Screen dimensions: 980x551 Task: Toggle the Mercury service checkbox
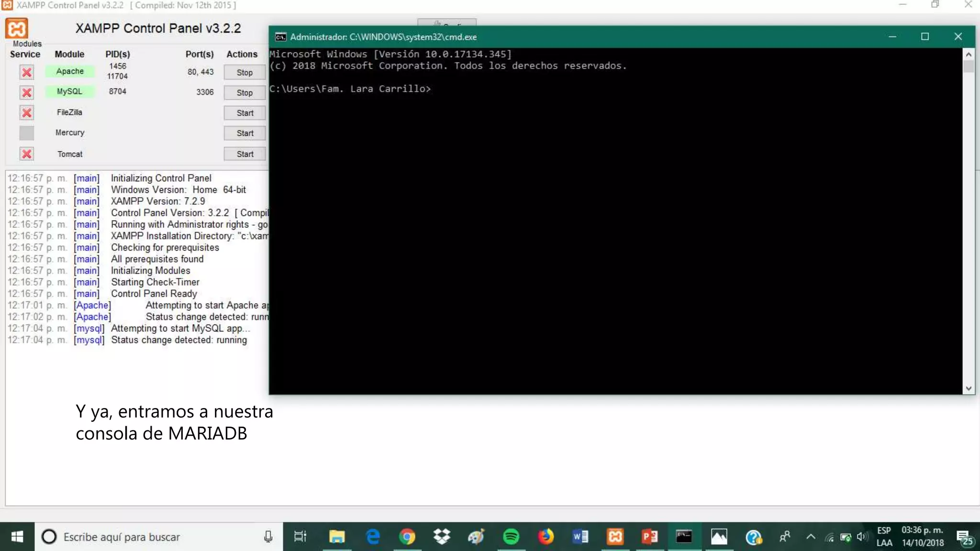pos(27,133)
